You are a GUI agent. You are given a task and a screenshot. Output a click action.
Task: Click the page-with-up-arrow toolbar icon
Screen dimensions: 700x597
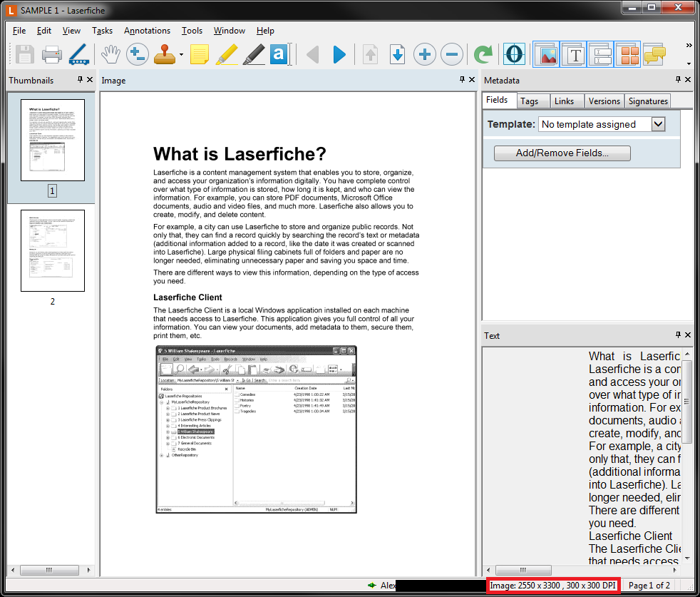[370, 54]
